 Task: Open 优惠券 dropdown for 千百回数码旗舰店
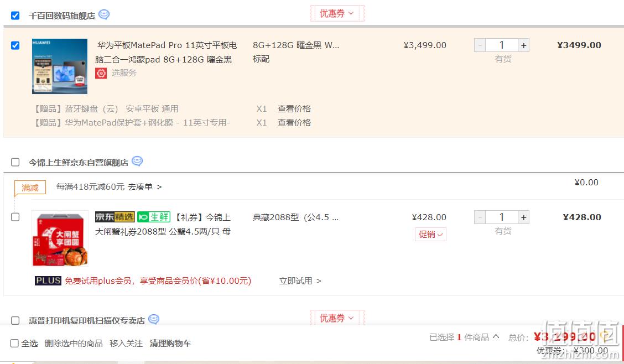337,13
